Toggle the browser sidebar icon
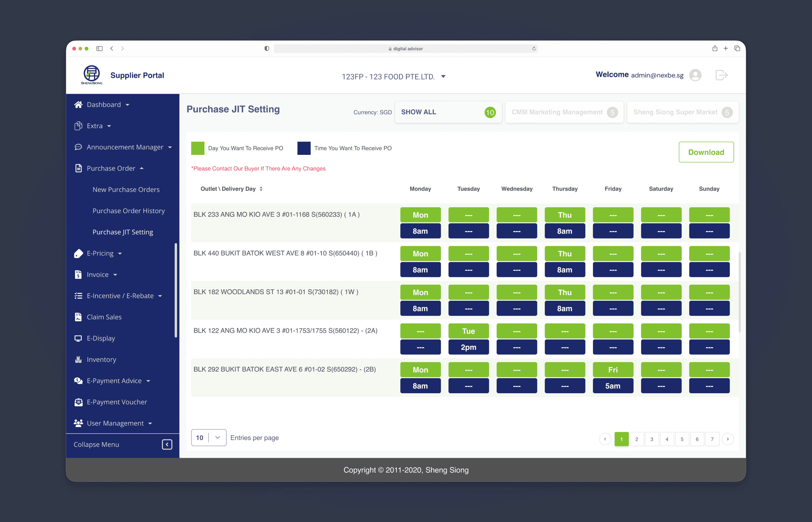The width and height of the screenshot is (812, 522). coord(99,48)
